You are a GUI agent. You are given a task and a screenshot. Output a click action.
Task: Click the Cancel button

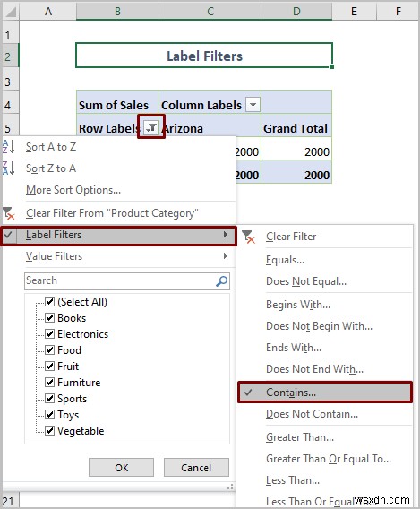tap(196, 468)
